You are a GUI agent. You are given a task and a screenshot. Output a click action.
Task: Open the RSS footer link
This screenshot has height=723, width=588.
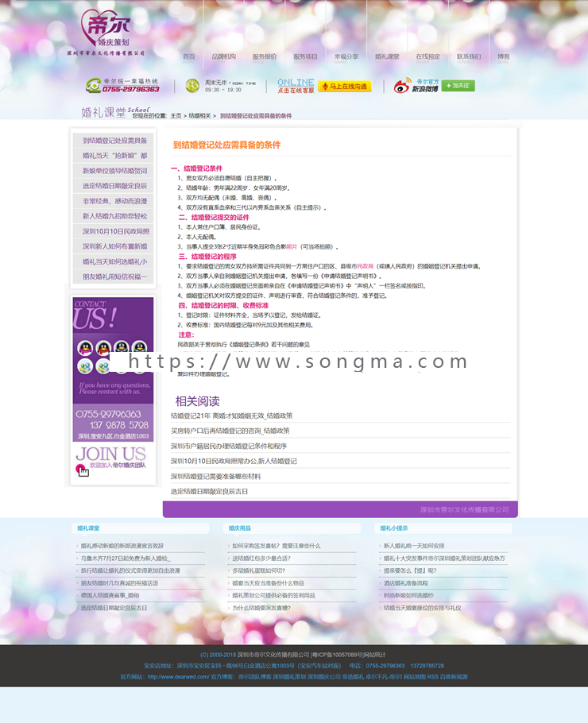point(432,677)
